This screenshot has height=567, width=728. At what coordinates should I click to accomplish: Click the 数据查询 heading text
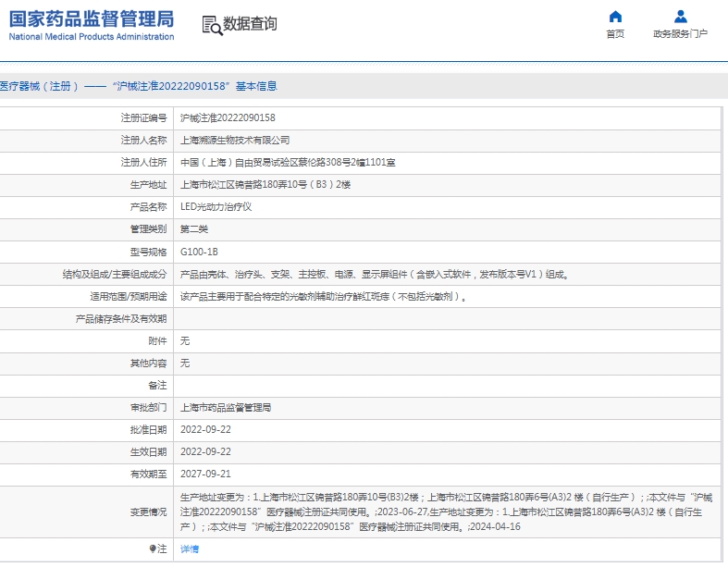click(251, 24)
